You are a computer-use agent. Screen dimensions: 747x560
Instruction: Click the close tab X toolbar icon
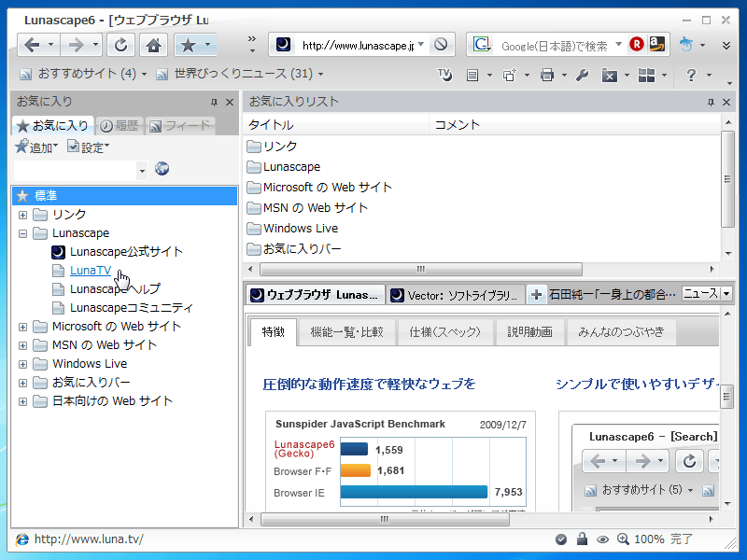(x=610, y=75)
